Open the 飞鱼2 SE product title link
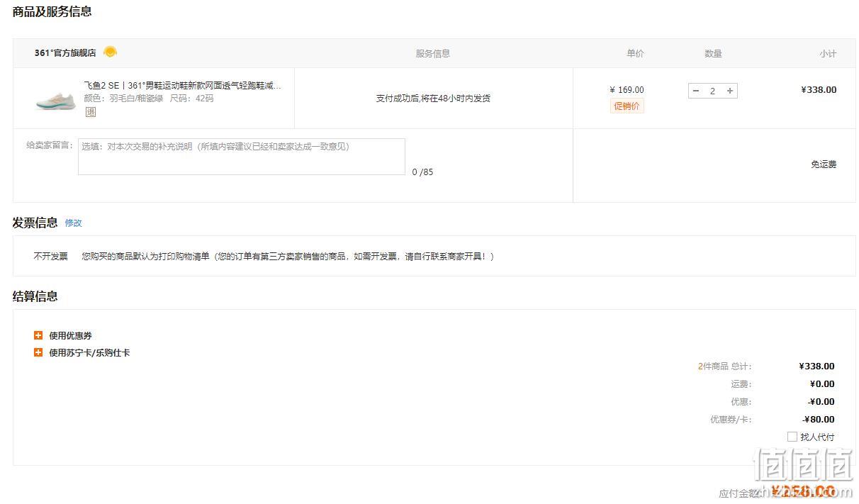 (x=182, y=86)
